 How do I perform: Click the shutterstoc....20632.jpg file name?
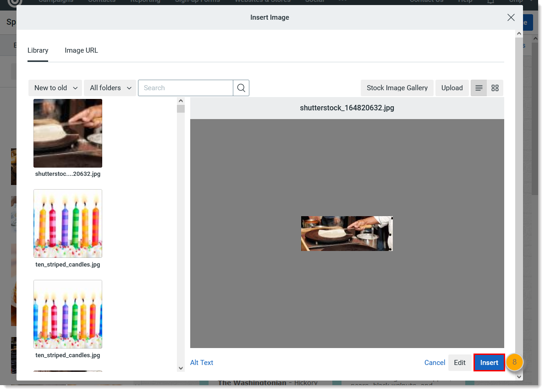(x=68, y=174)
